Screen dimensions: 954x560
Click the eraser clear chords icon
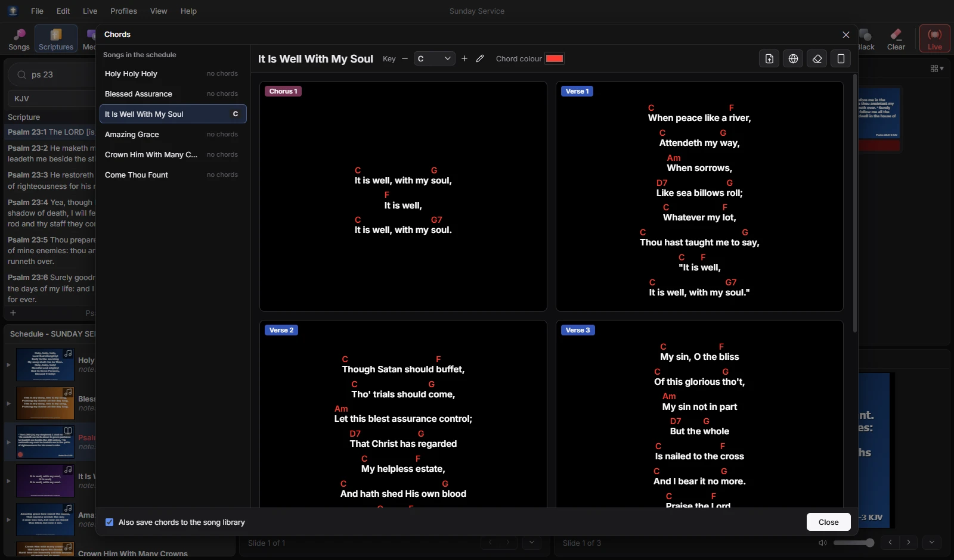pyautogui.click(x=817, y=58)
